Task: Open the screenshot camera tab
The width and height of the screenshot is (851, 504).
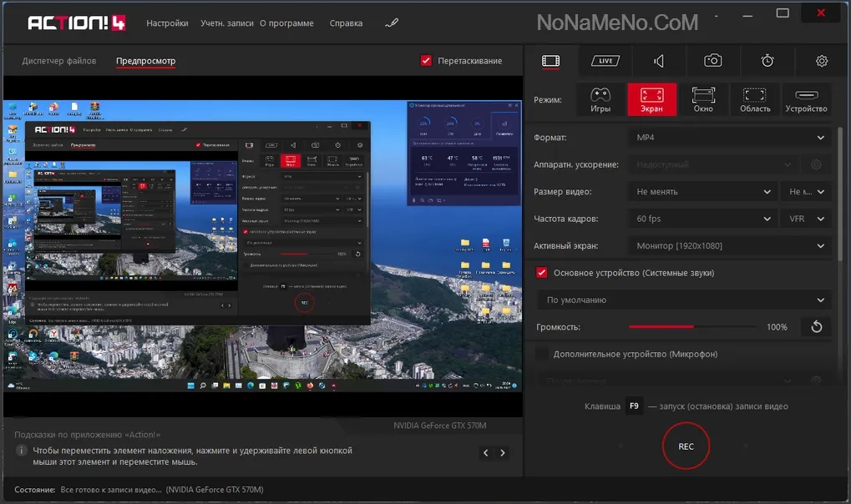Action: click(712, 61)
